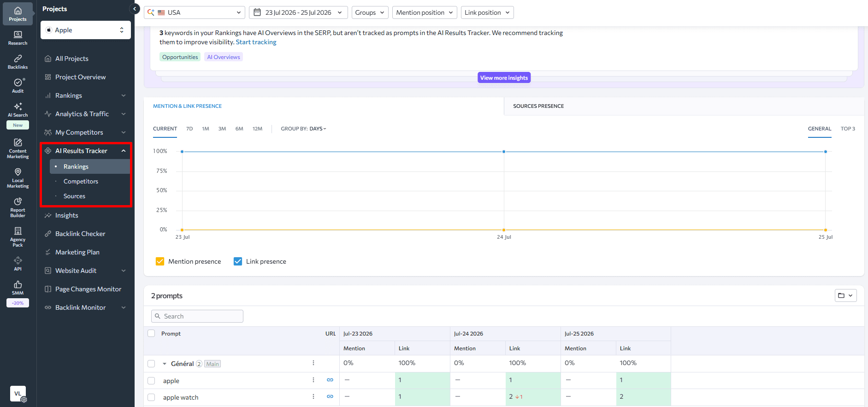
Task: Select the 7D time range
Action: tap(189, 129)
